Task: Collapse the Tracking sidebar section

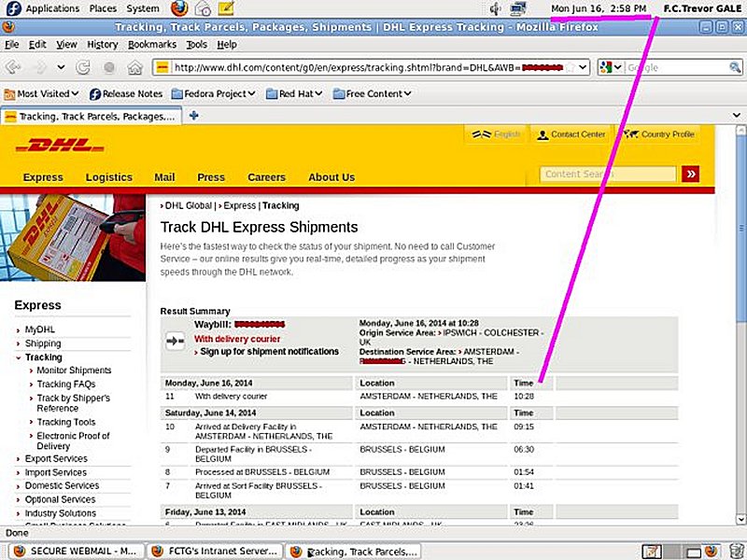Action: (x=18, y=357)
